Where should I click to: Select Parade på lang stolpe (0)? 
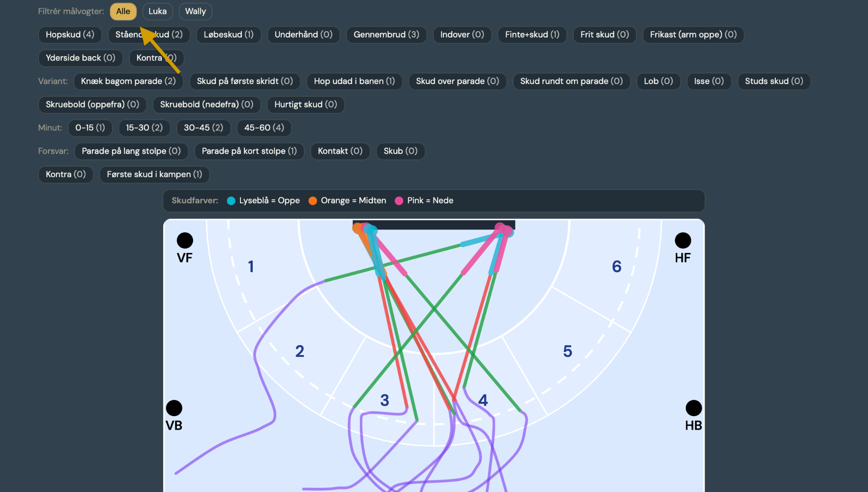(x=131, y=151)
